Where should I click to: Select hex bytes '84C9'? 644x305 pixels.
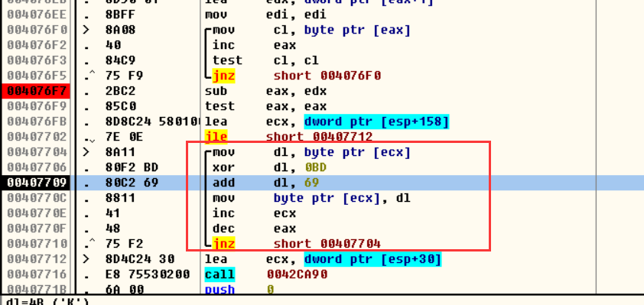coord(120,60)
